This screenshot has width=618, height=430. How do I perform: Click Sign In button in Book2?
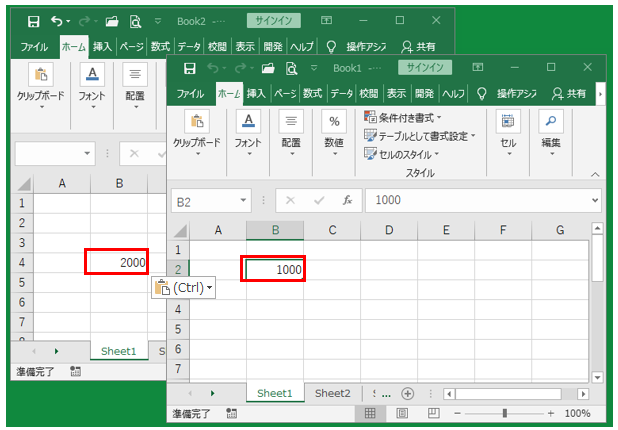[274, 20]
